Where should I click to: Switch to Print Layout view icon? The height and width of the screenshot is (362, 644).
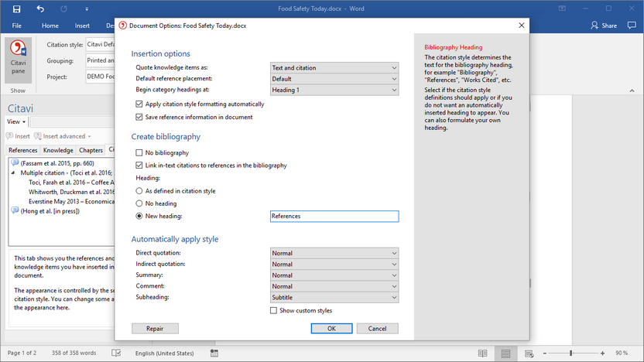coord(505,353)
